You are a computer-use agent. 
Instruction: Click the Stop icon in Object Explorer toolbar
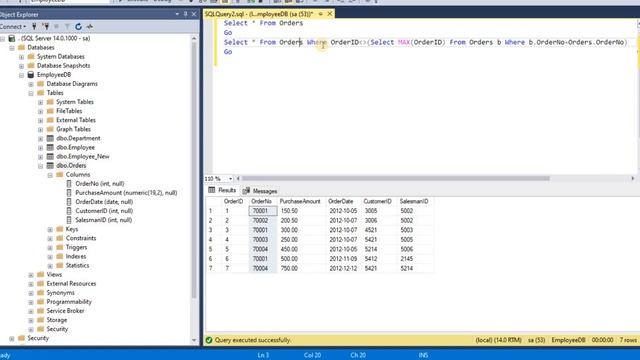click(x=56, y=27)
